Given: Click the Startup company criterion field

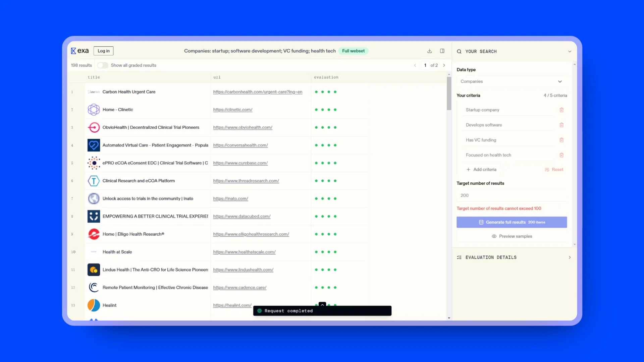Looking at the screenshot, I should coord(508,110).
